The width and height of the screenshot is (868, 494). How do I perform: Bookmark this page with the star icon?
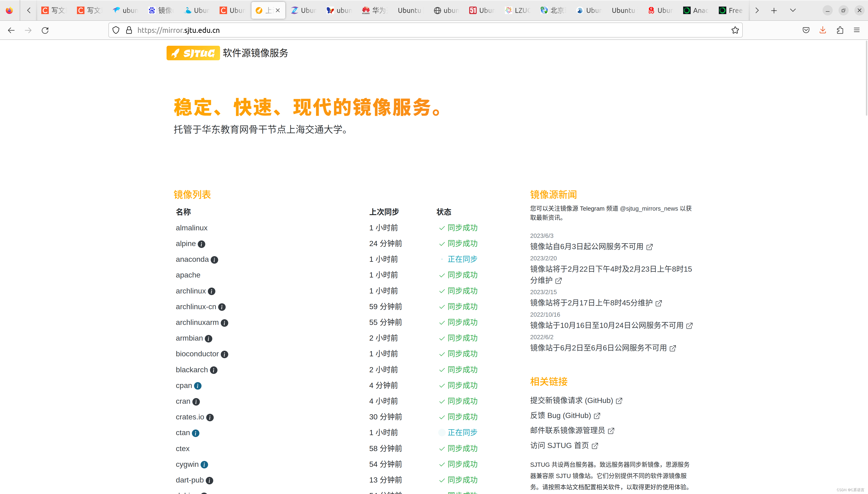pos(735,30)
